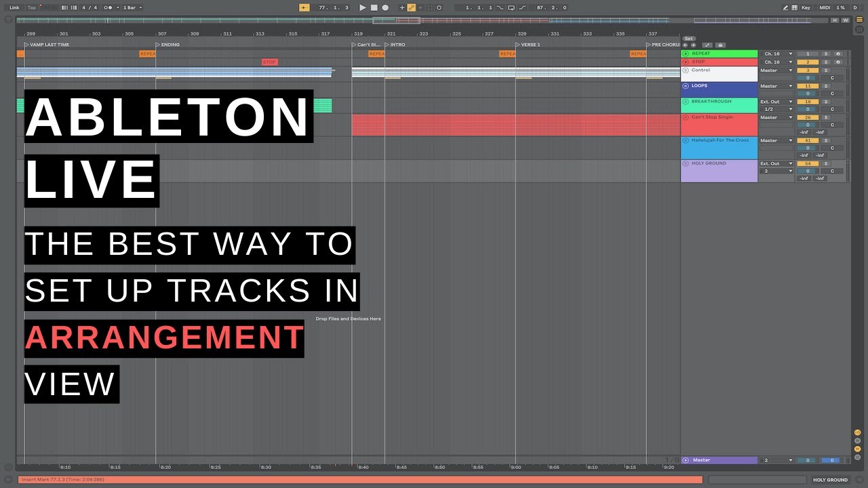Start playback with the Play button
Image resolution: width=868 pixels, height=488 pixels.
(x=363, y=7)
